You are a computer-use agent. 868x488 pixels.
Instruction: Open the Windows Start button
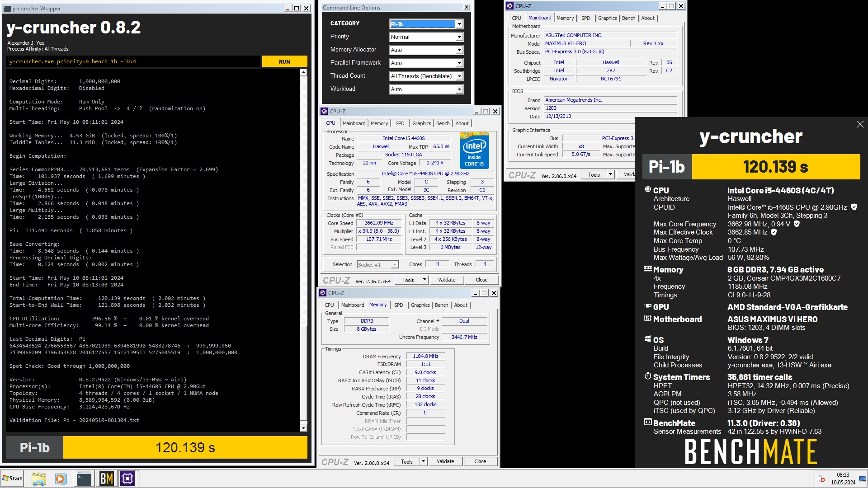click(12, 479)
